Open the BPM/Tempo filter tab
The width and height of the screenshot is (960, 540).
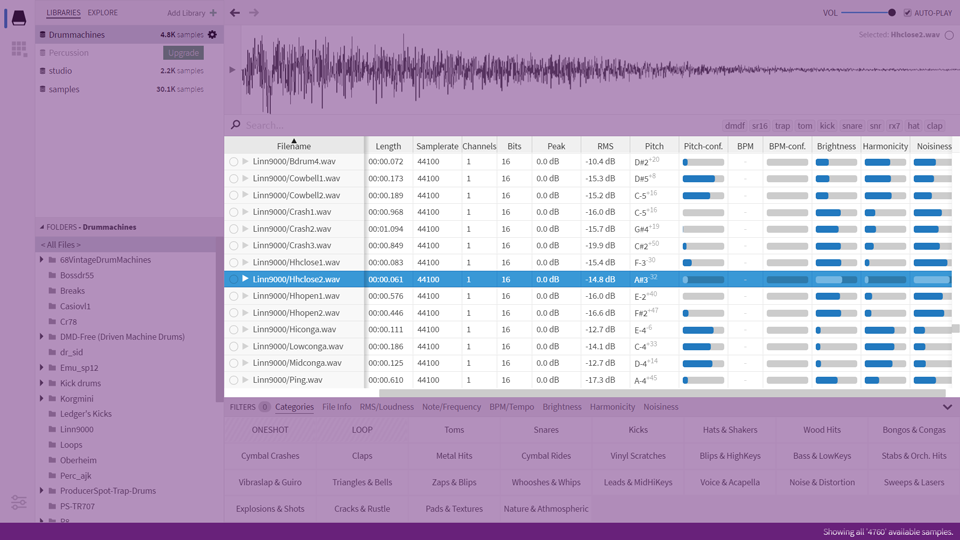pos(511,407)
